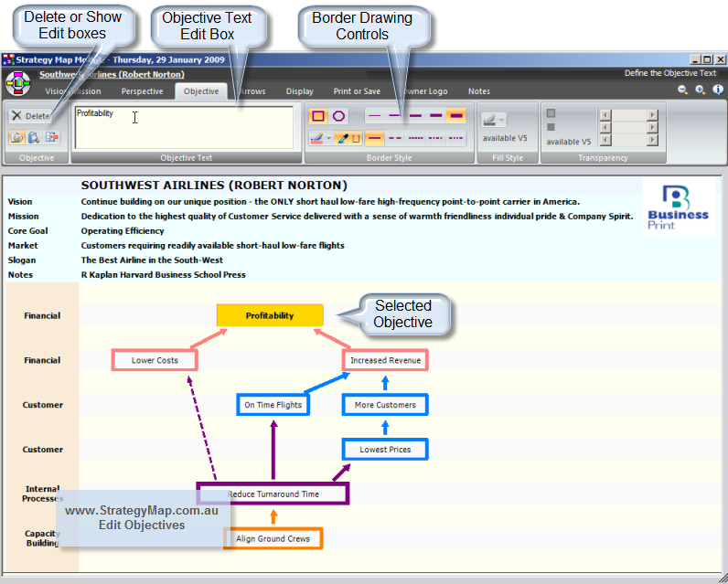The height and width of the screenshot is (584, 728).
Task: Select the More Customers objective box
Action: click(x=385, y=405)
